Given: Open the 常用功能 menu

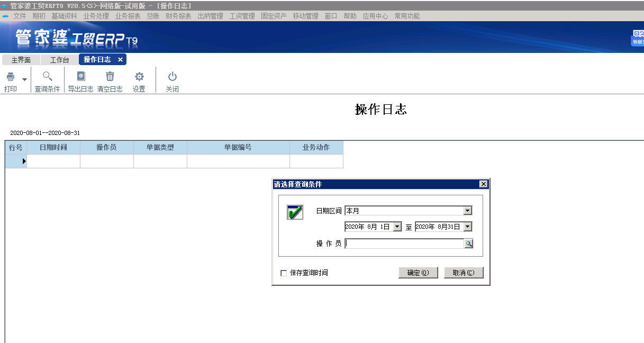Looking at the screenshot, I should coord(407,16).
